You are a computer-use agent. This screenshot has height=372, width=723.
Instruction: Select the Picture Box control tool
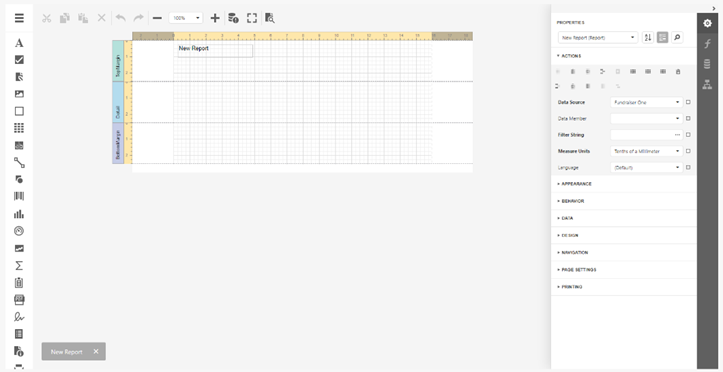19,94
